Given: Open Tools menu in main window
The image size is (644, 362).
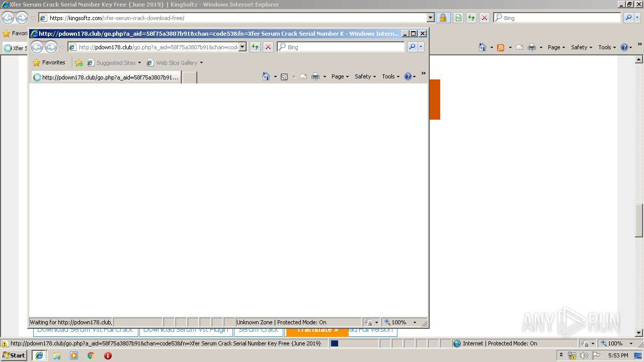Looking at the screenshot, I should 607,47.
